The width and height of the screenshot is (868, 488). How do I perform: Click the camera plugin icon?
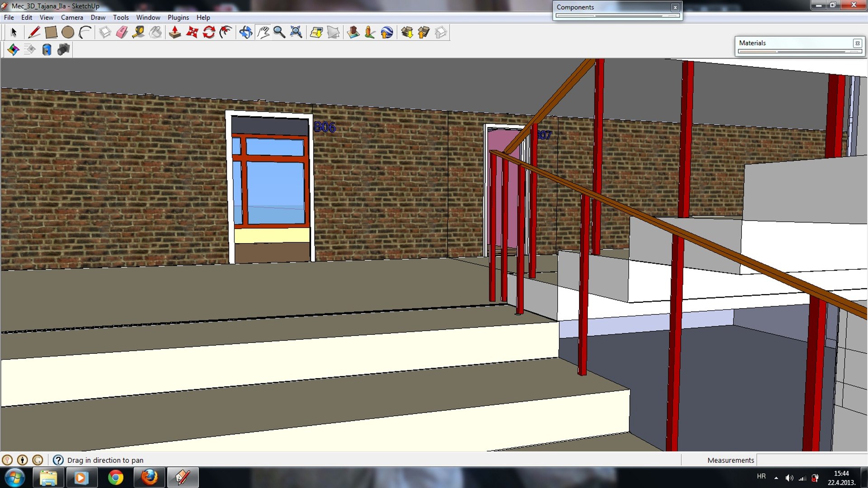tap(64, 49)
